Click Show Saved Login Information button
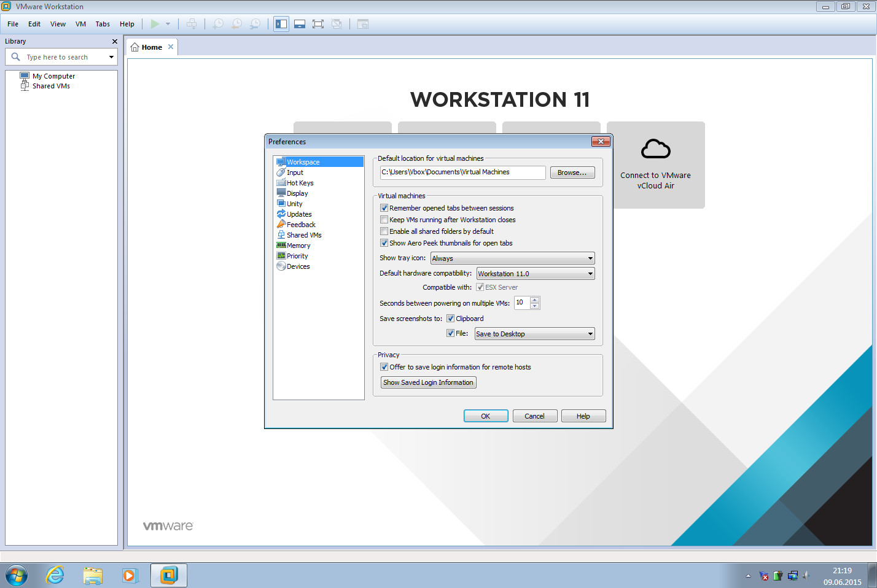The height and width of the screenshot is (588, 877). point(429,382)
